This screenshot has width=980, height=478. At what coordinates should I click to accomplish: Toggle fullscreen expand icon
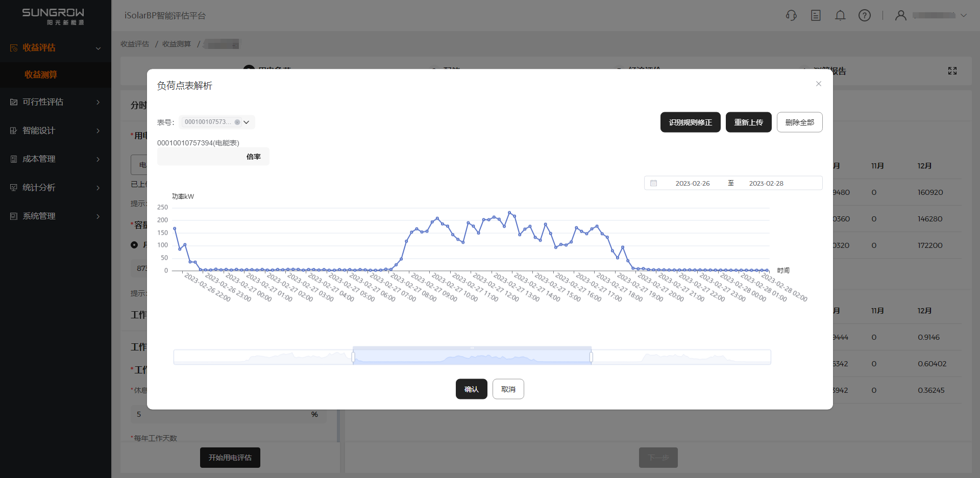pos(952,71)
